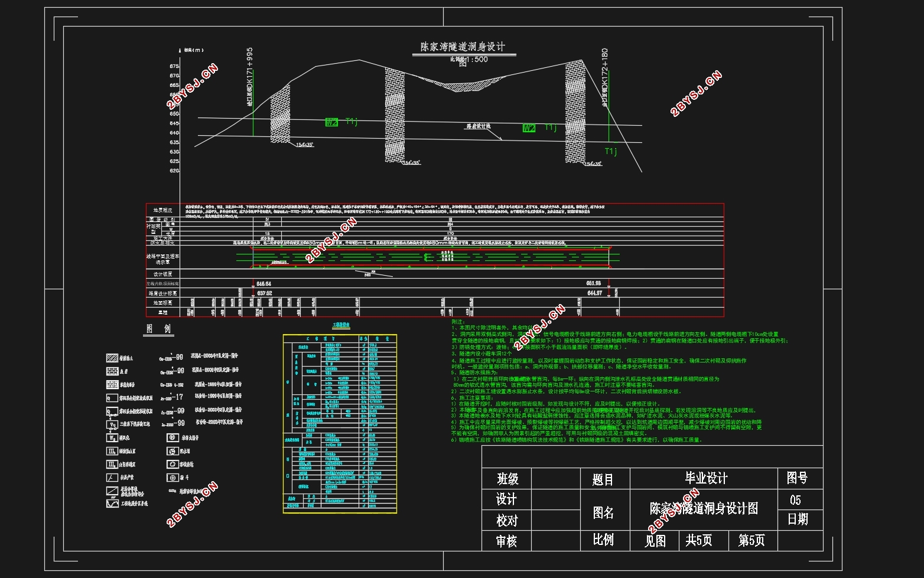Screen dimensions: 924x578
Task: Click the 见图 scale value cell
Action: 655,541
